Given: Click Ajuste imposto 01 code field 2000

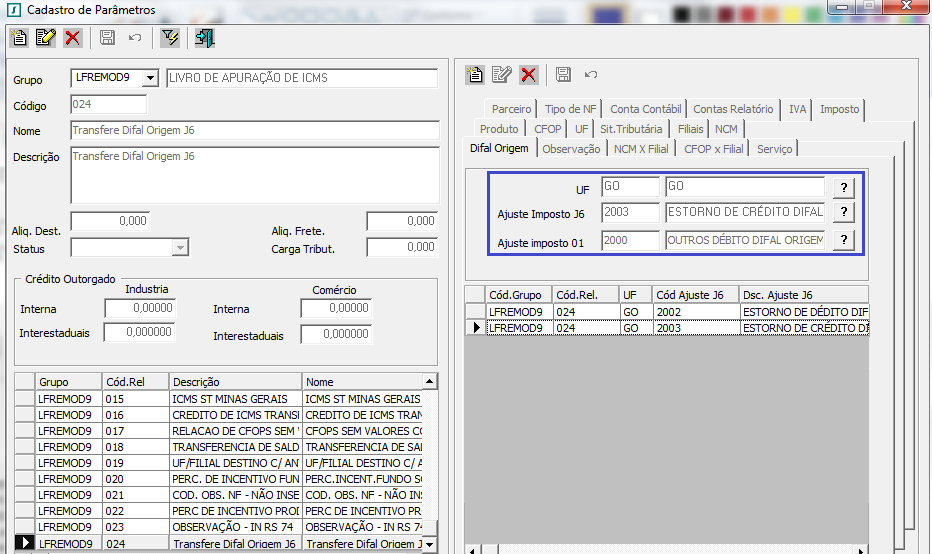Looking at the screenshot, I should coord(630,240).
